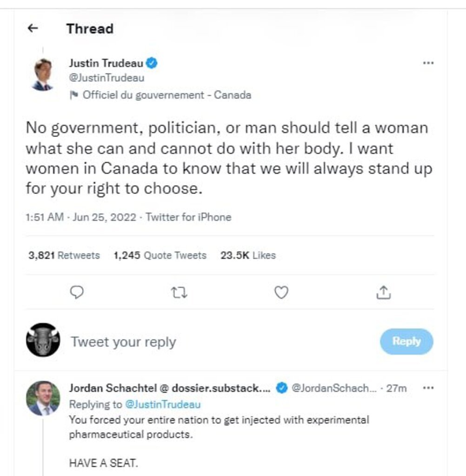Click the reply speech-bubble icon
The image size is (466, 476).
coord(78,292)
